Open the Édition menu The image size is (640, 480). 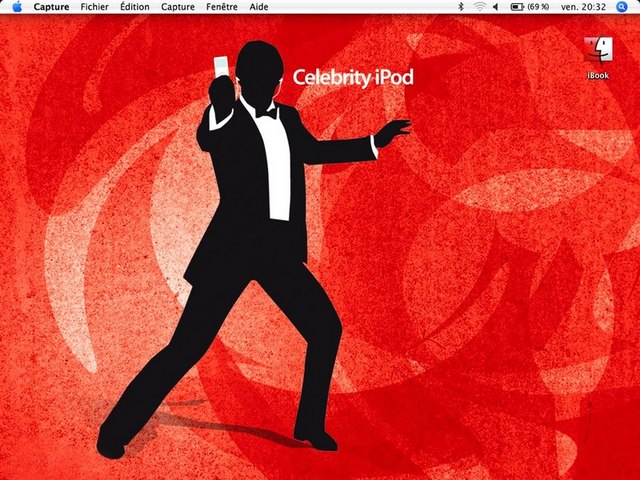pos(135,7)
